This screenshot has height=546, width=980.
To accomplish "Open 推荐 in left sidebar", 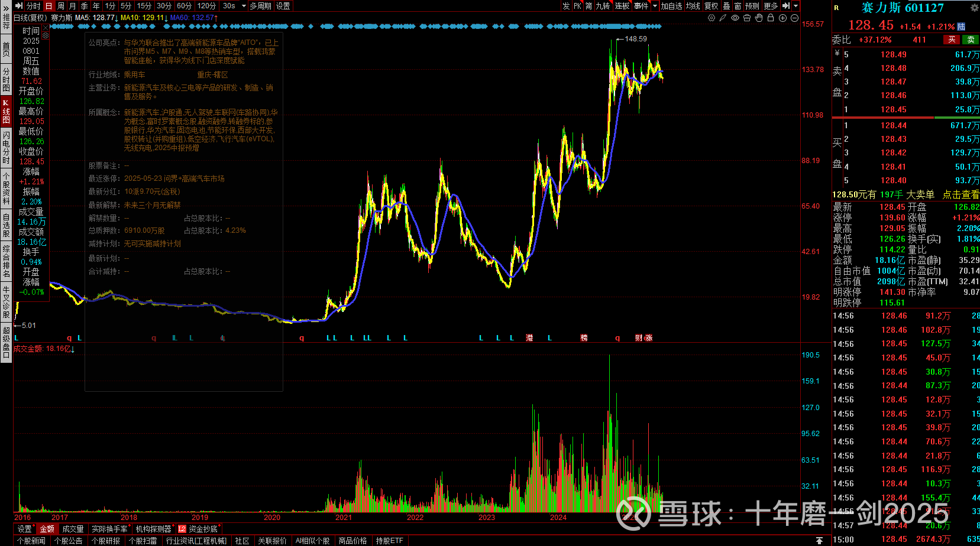I will click(6, 22).
